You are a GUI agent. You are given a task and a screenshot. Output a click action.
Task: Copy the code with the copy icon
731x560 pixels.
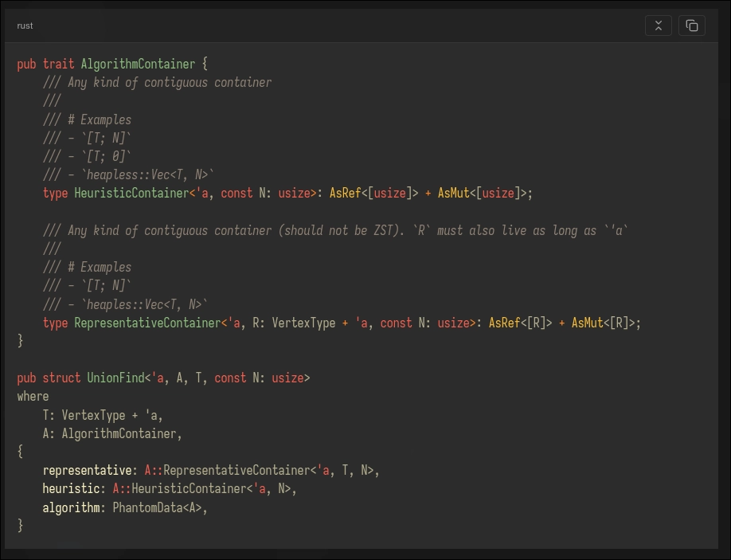click(691, 25)
